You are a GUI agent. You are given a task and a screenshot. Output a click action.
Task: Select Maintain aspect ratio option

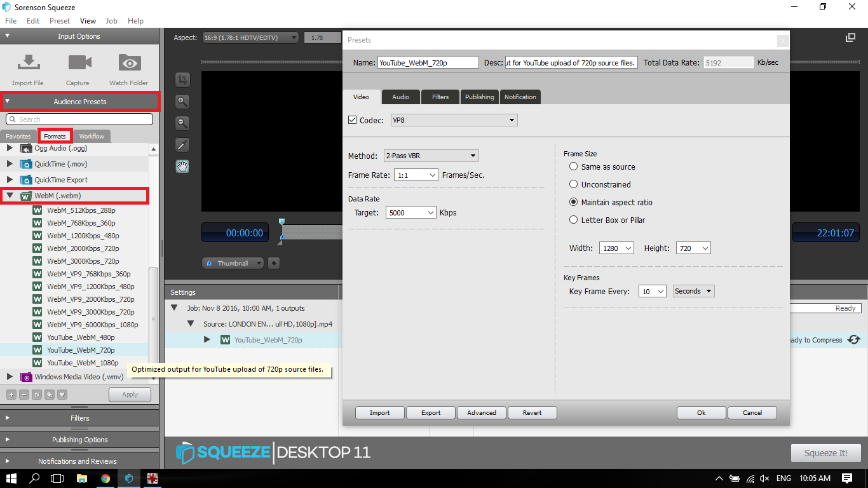(574, 202)
